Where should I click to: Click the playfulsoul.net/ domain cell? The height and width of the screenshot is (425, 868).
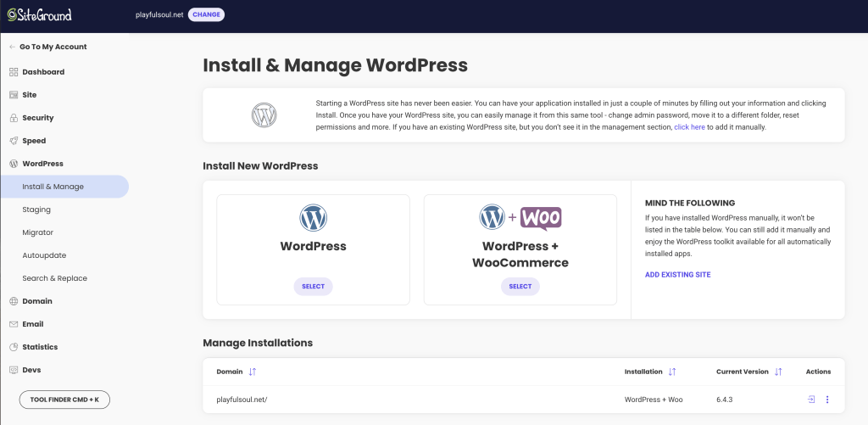pos(242,400)
